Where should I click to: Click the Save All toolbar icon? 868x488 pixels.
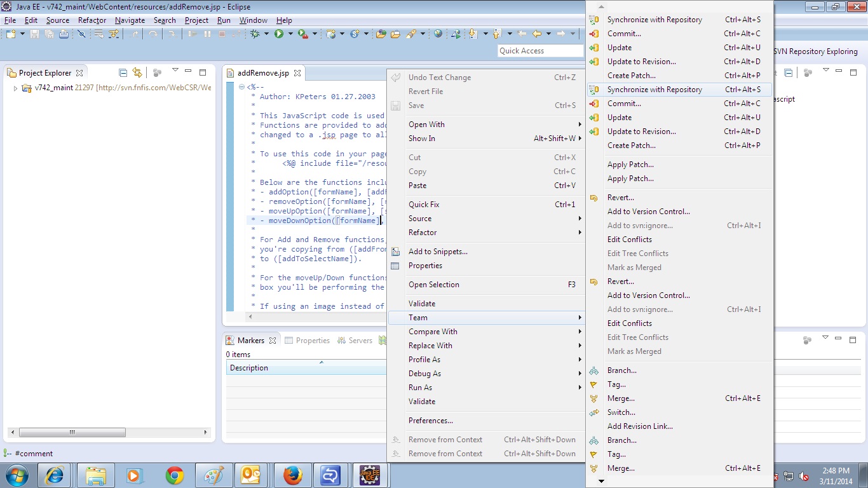tap(49, 34)
